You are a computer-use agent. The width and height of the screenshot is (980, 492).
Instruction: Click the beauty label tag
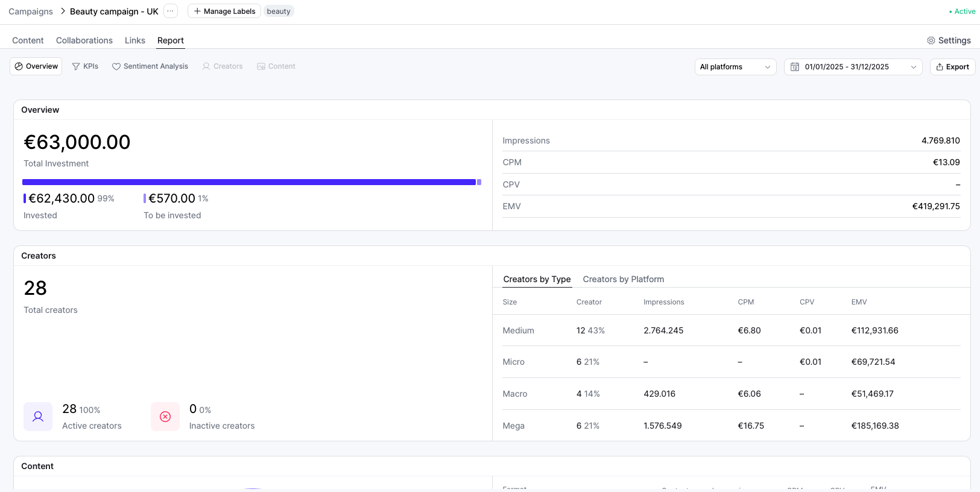coord(279,11)
